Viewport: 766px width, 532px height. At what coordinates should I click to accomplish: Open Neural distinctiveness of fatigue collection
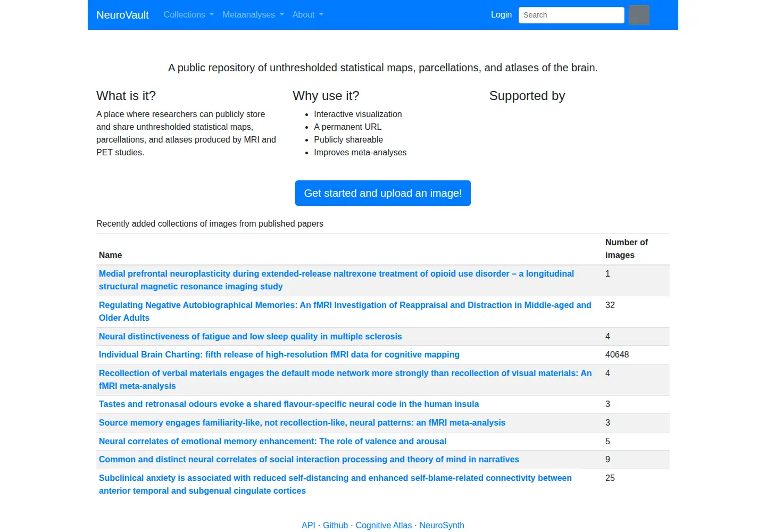[x=251, y=336]
